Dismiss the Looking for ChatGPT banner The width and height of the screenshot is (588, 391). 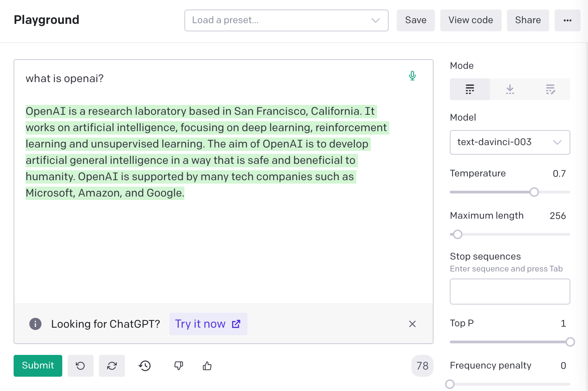(412, 324)
